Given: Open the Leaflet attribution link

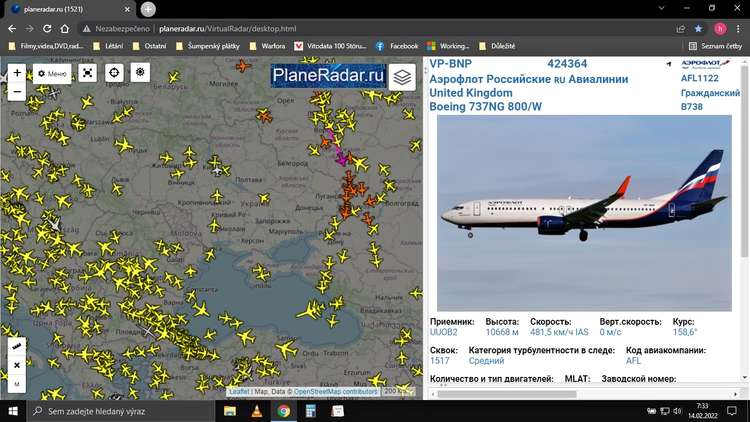Looking at the screenshot, I should point(239,392).
